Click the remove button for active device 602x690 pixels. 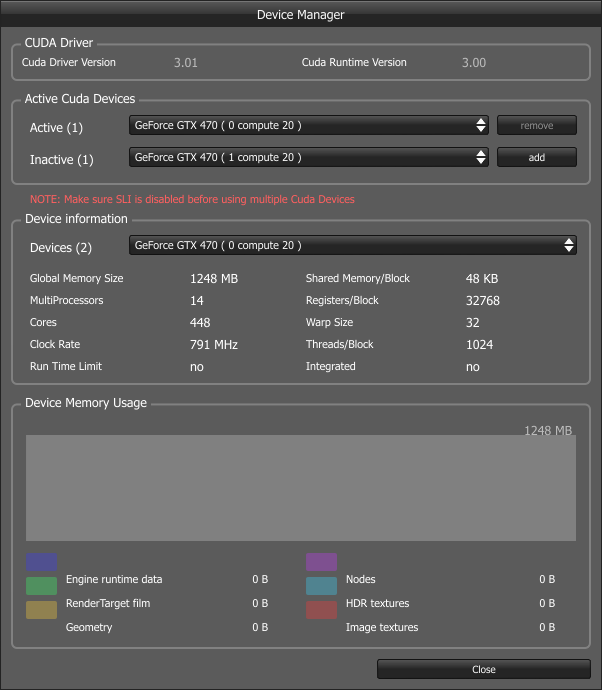pyautogui.click(x=536, y=125)
